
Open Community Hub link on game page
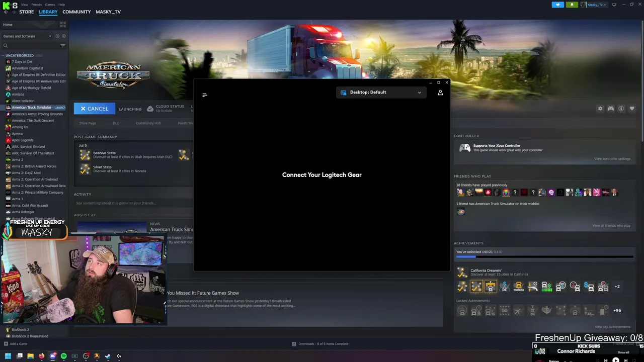pos(148,123)
